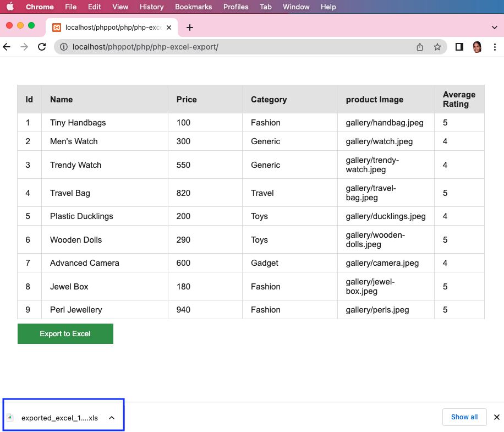This screenshot has height=432, width=504.
Task: Bookmark the page with the star icon
Action: tap(437, 47)
